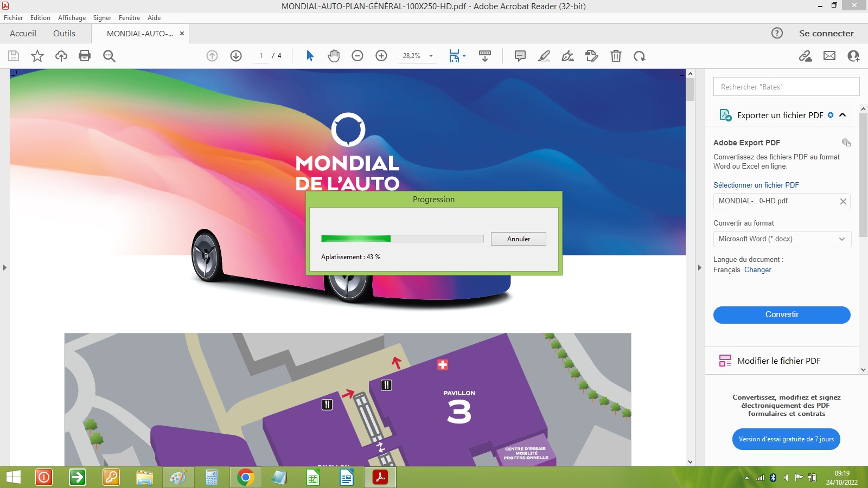868x488 pixels.
Task: Click Changer language link
Action: [757, 269]
